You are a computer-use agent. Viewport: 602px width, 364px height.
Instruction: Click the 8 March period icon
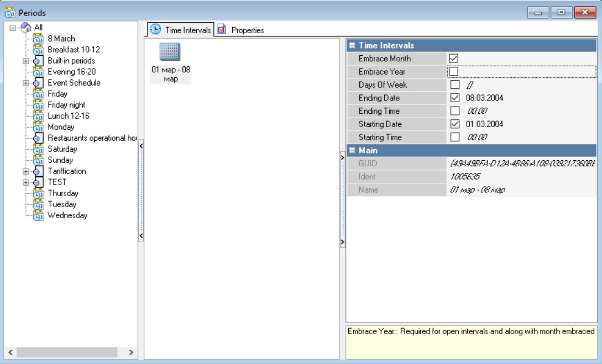point(38,39)
